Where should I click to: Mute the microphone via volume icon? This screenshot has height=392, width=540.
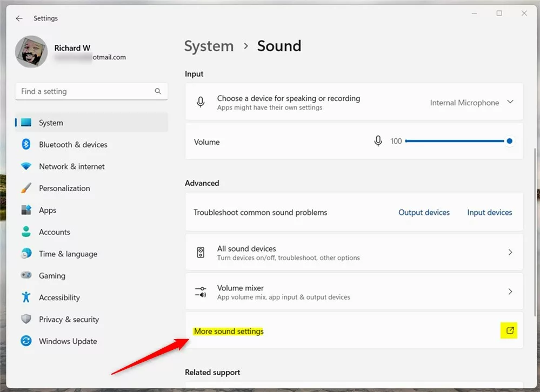pos(378,141)
